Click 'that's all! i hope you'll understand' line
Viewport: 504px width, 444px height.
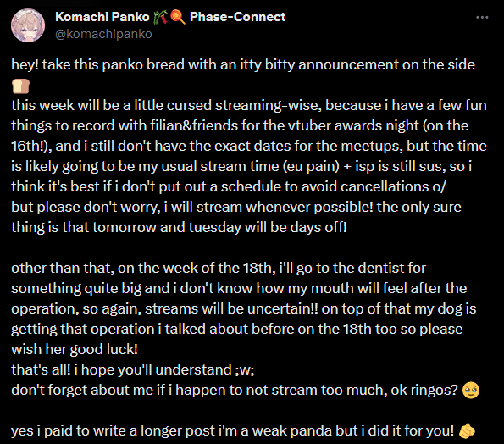click(133, 369)
